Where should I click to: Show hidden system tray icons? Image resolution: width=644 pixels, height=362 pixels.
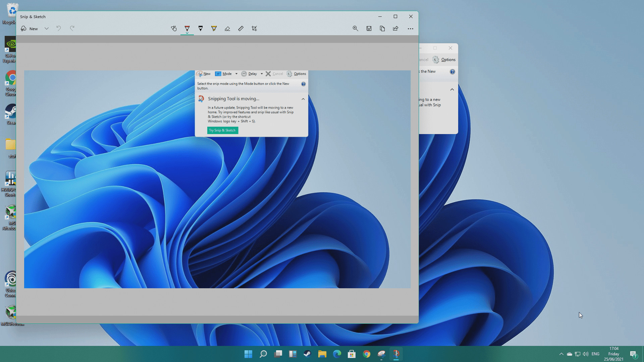pyautogui.click(x=561, y=354)
